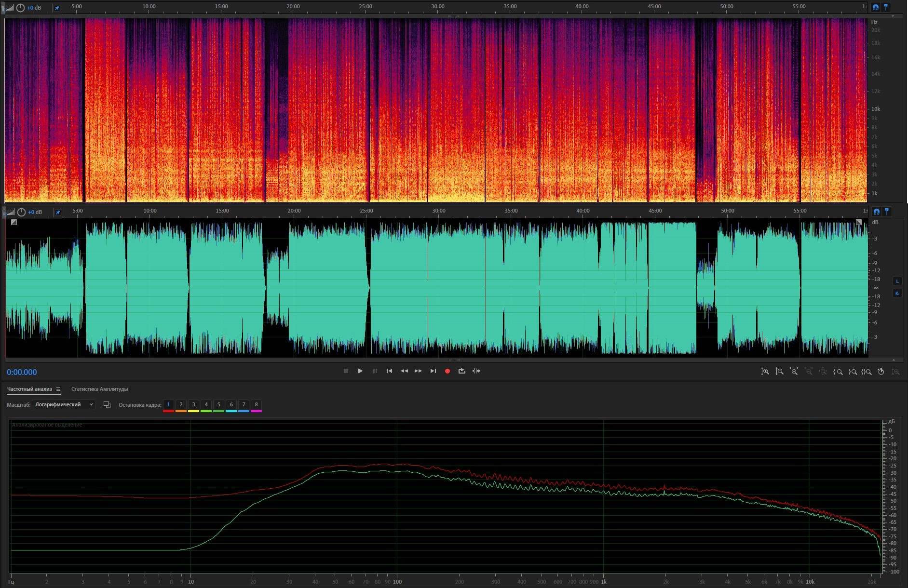Viewport: 908px width, 588px height.
Task: Jump to previous marker with Move Playhead to Previous
Action: pos(389,371)
